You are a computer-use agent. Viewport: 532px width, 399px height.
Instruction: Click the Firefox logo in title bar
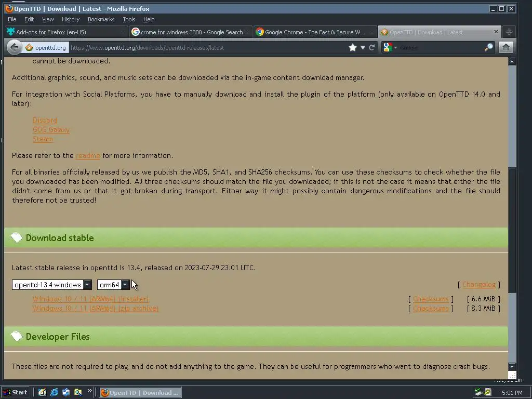[x=9, y=8]
